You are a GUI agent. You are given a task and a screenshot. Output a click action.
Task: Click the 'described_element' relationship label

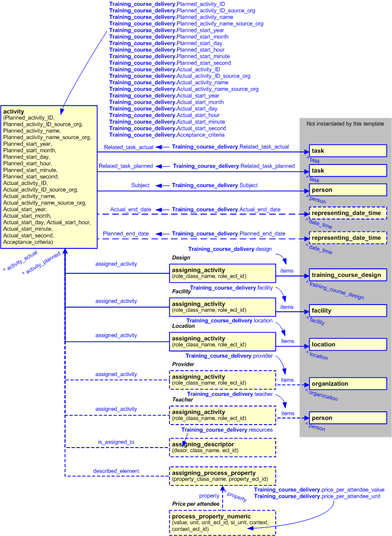tap(116, 471)
